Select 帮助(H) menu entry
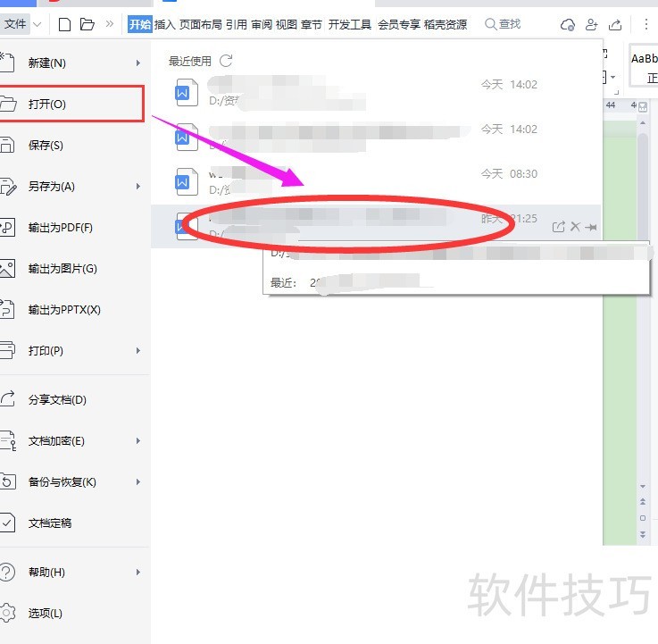The height and width of the screenshot is (644, 658). pyautogui.click(x=75, y=573)
